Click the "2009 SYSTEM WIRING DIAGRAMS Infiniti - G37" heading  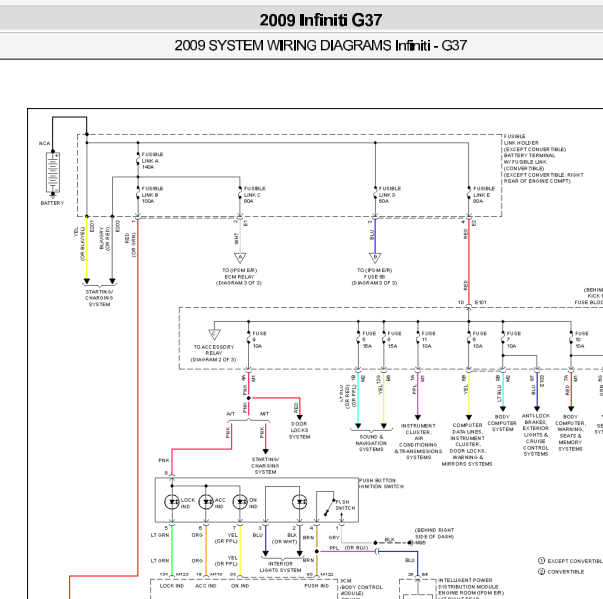coord(321,45)
